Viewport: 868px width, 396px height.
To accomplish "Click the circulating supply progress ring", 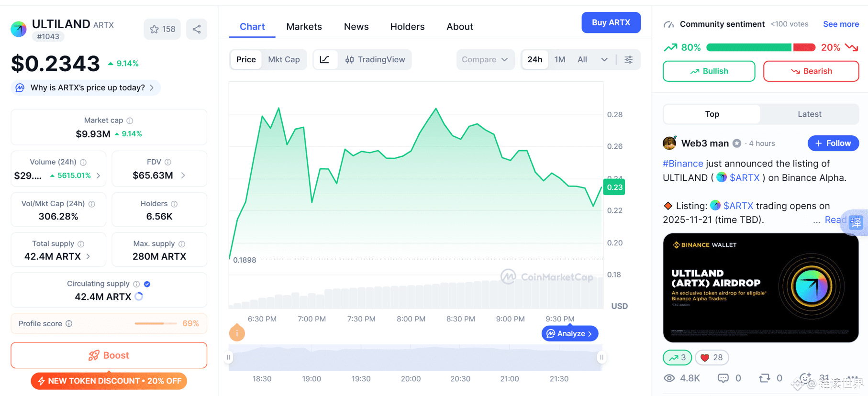I will [139, 297].
